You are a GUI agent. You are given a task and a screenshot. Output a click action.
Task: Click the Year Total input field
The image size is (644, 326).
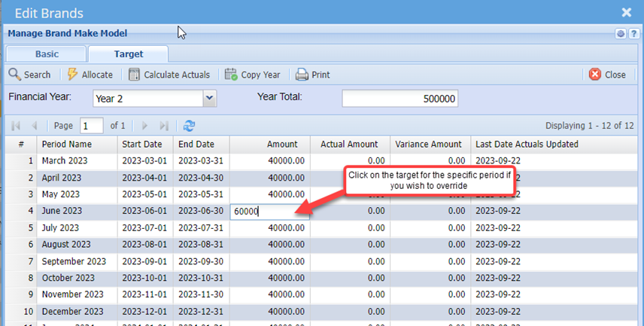click(x=399, y=99)
